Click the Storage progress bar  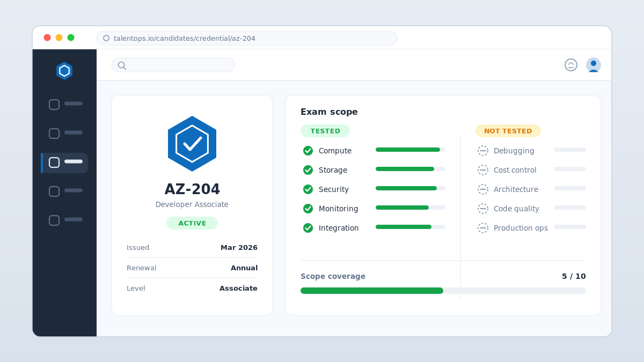tap(411, 169)
